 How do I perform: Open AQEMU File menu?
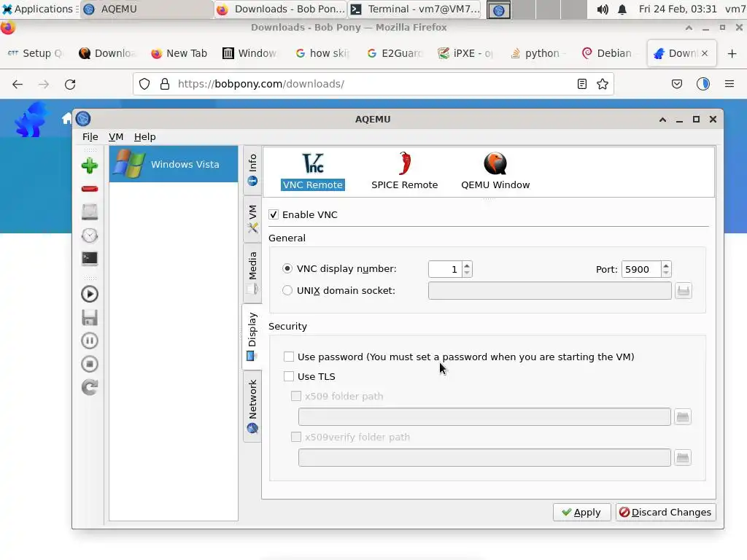(x=90, y=136)
